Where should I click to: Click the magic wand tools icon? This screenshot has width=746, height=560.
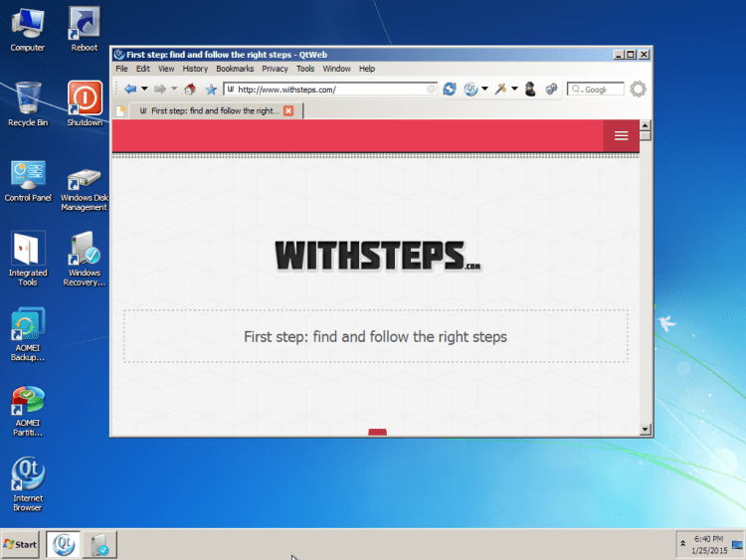tap(500, 89)
